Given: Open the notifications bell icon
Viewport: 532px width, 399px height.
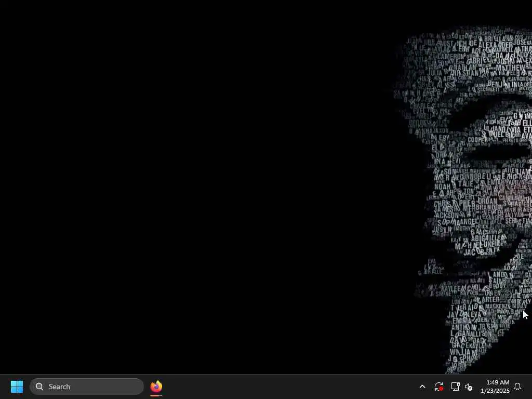Looking at the screenshot, I should coord(517,387).
